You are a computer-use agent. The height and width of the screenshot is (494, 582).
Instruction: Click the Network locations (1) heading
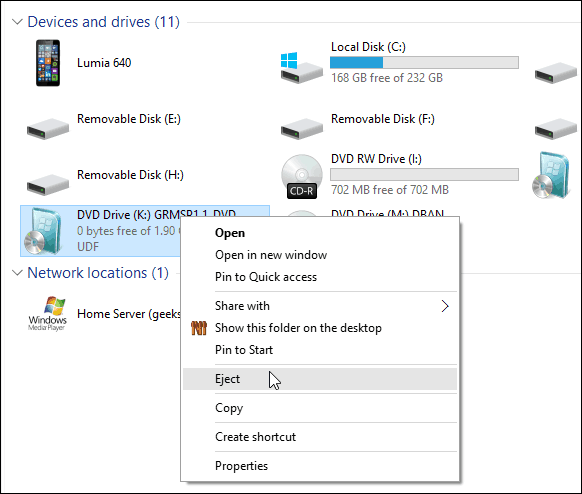pyautogui.click(x=98, y=273)
